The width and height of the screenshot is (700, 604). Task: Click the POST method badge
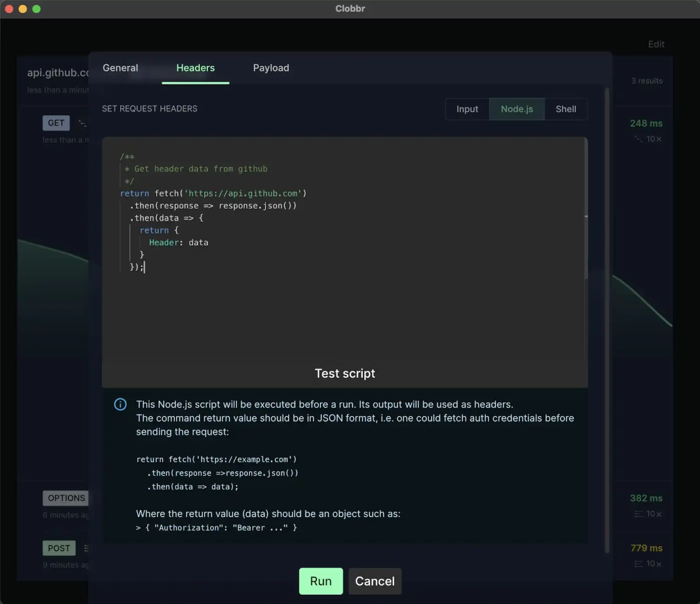coord(59,548)
